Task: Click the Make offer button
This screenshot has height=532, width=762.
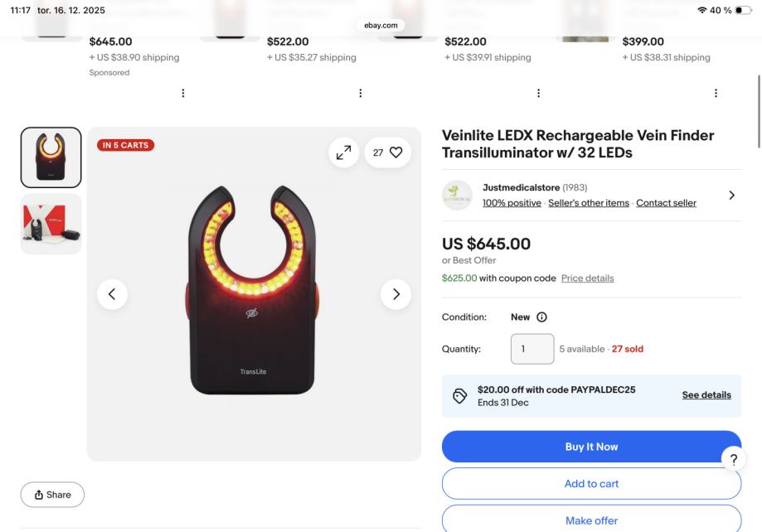Action: (x=591, y=520)
